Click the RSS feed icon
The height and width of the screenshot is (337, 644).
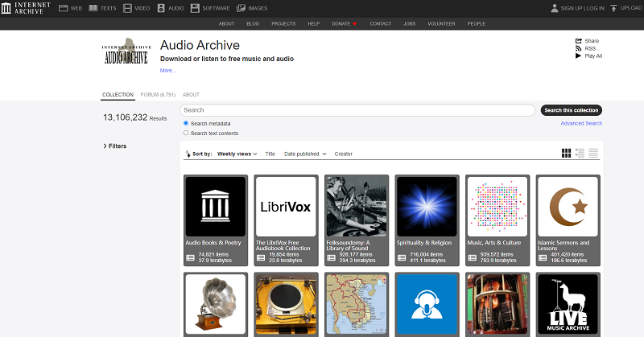click(578, 48)
